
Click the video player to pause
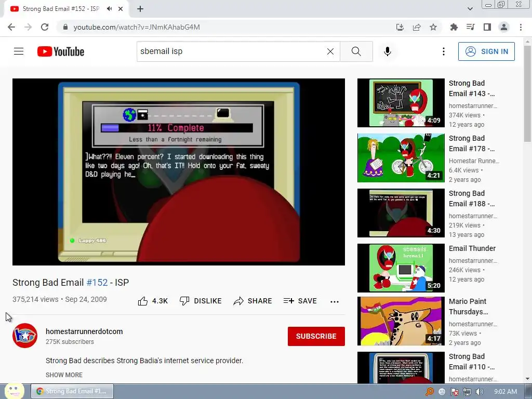point(179,172)
